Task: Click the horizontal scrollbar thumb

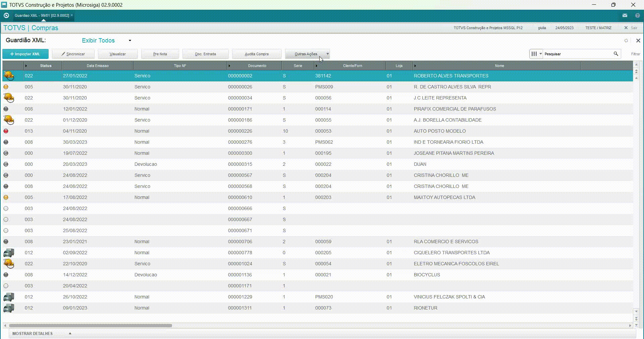Action: click(x=90, y=325)
